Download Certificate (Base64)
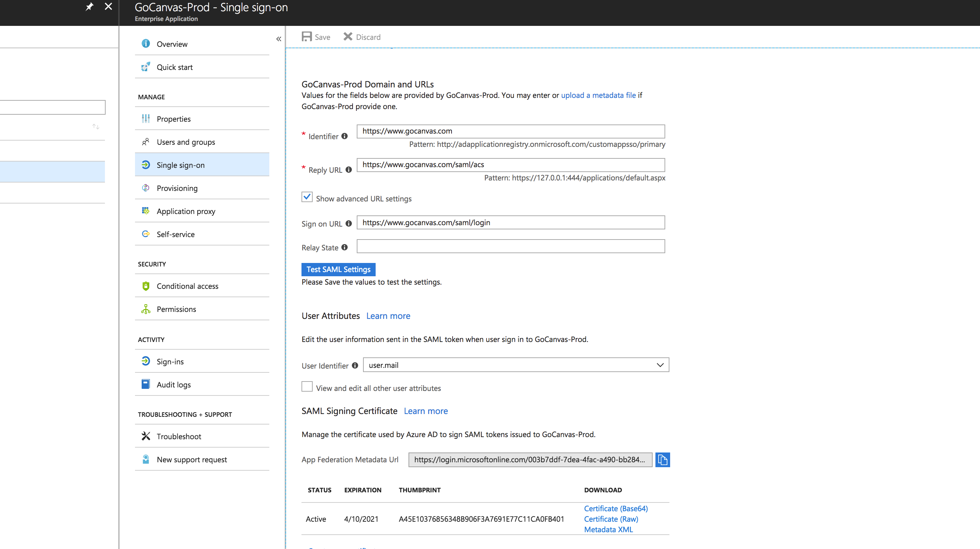This screenshot has height=549, width=980. click(616, 508)
